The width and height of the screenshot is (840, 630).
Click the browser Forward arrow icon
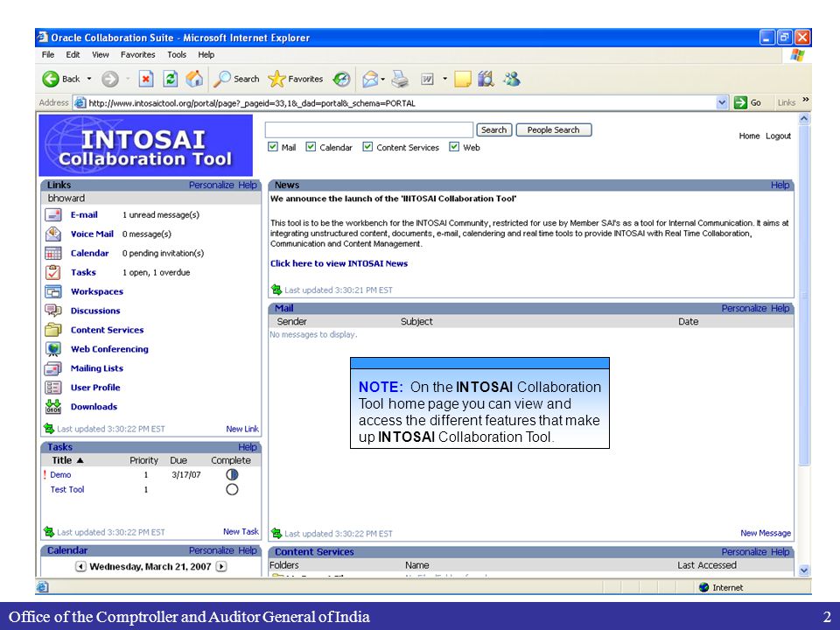(110, 80)
